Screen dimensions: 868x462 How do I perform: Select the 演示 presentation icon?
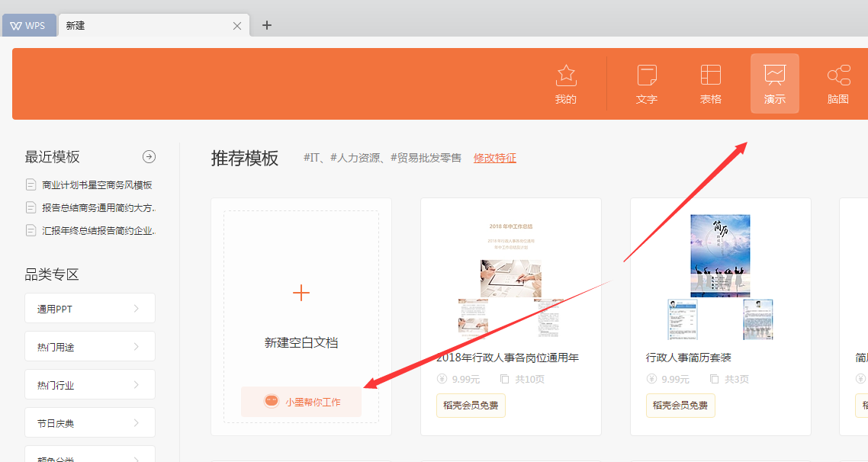[x=774, y=75]
